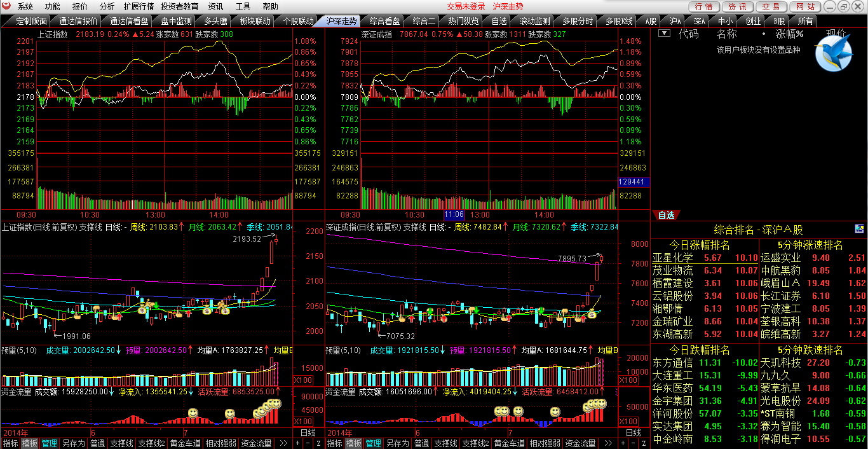Expand more indicator tabs under right chart

point(608,443)
